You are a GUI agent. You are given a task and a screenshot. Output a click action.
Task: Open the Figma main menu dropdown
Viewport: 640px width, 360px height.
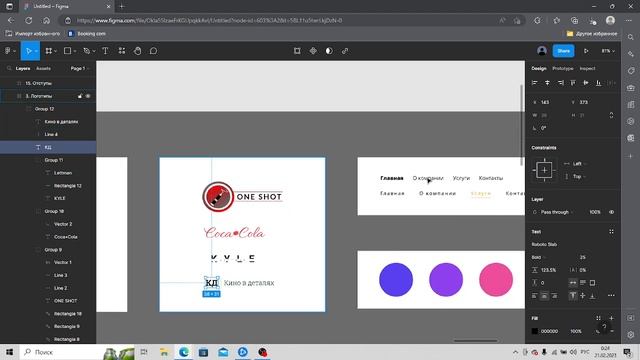pos(10,51)
